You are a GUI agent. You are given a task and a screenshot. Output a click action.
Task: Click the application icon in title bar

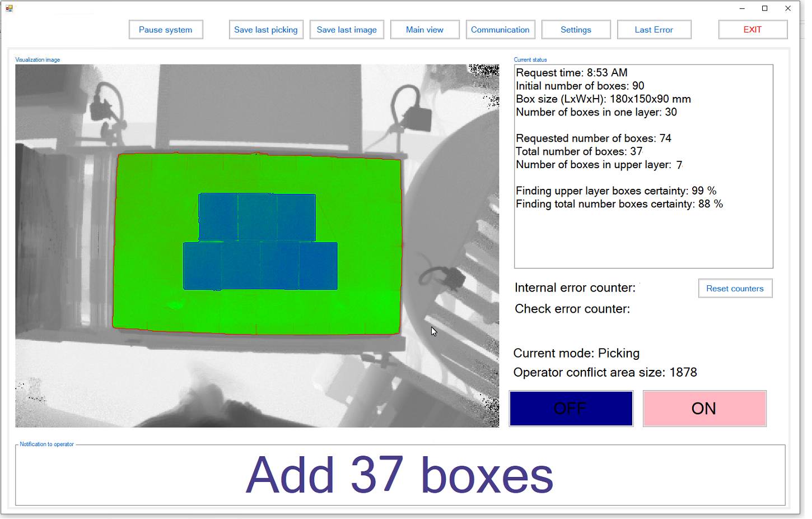9,8
